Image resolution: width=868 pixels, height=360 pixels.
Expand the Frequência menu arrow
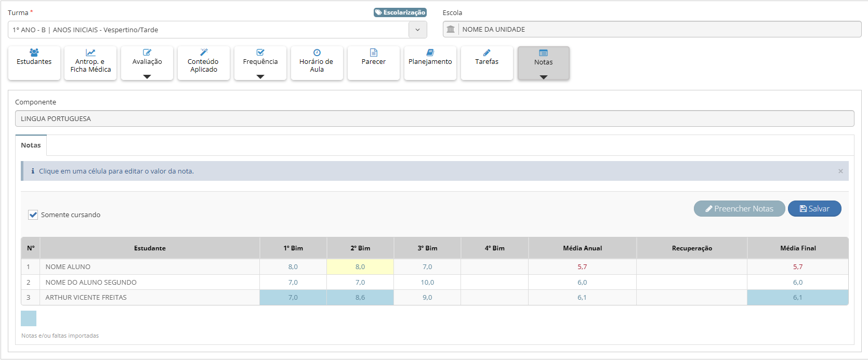(260, 76)
